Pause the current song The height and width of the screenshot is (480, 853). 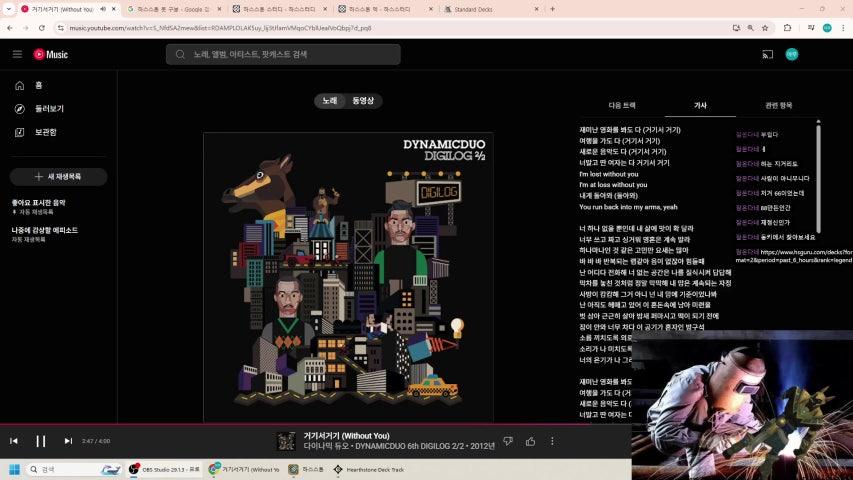coord(41,441)
